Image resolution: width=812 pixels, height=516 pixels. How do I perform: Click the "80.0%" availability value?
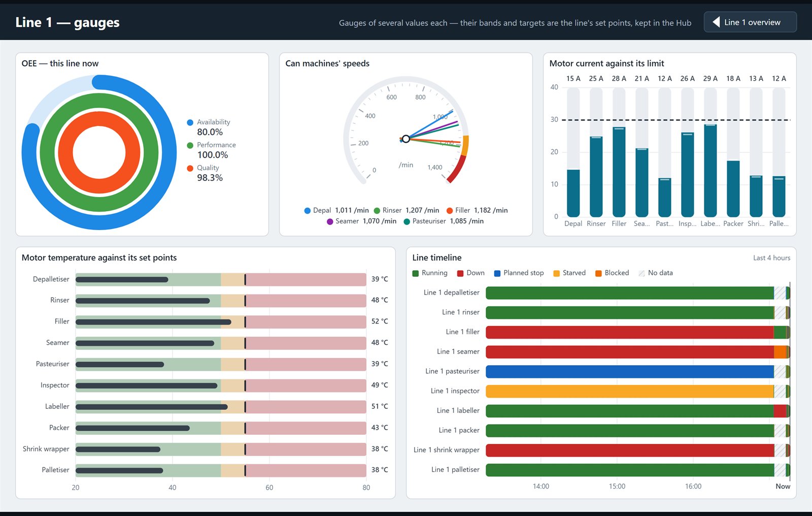pyautogui.click(x=210, y=132)
